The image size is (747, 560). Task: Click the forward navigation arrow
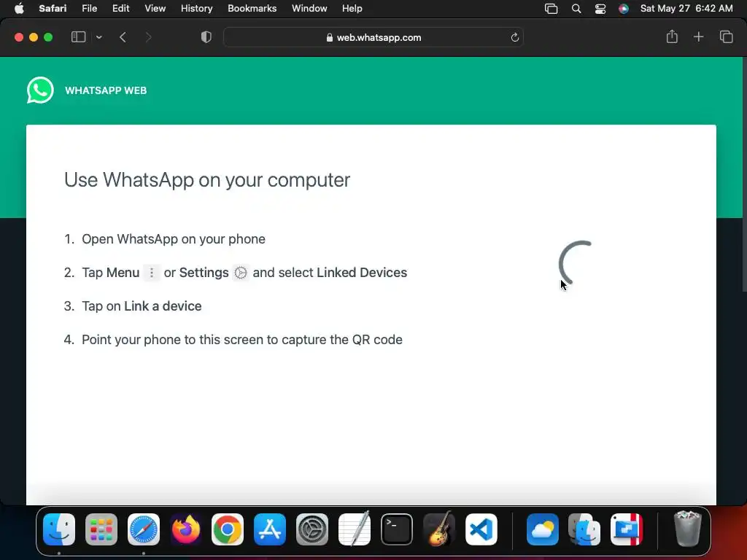[148, 37]
